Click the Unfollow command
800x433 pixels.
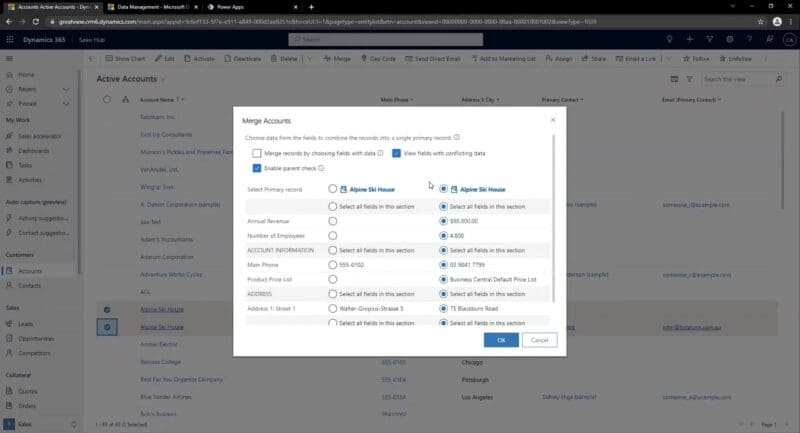coord(735,59)
